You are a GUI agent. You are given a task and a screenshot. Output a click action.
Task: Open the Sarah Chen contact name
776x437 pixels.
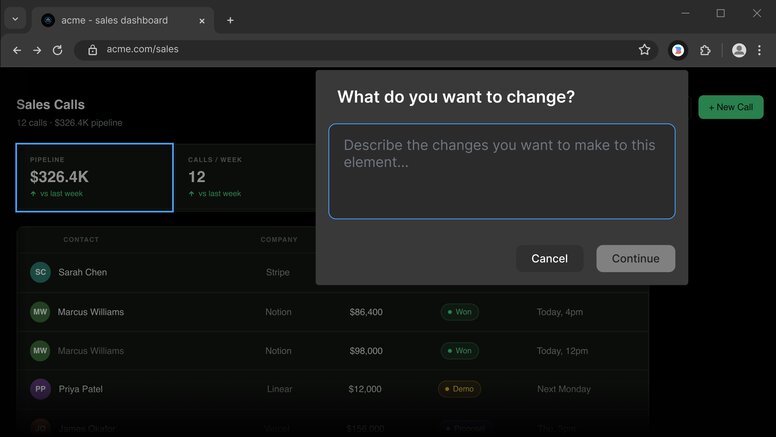(x=83, y=272)
